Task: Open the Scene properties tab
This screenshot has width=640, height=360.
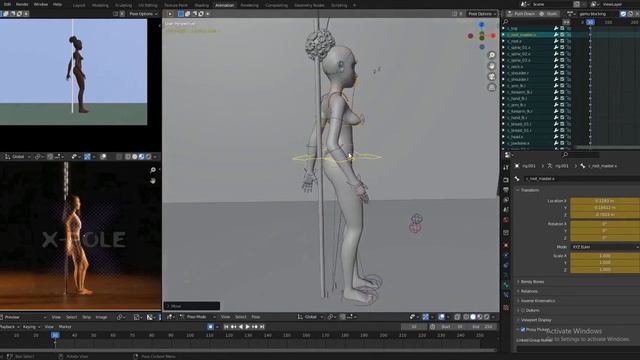Action: tap(506, 210)
